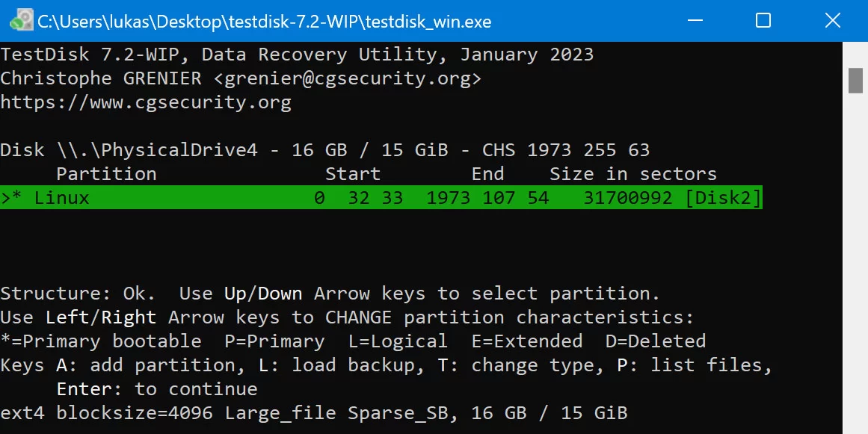Click the [Disk2] label on partition row
Image resolution: width=868 pixels, height=434 pixels.
coord(723,198)
